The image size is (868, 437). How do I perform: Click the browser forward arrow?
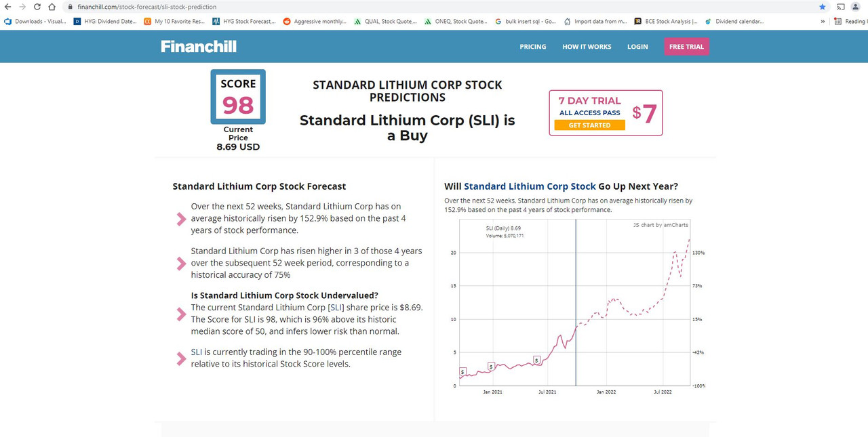(x=22, y=7)
